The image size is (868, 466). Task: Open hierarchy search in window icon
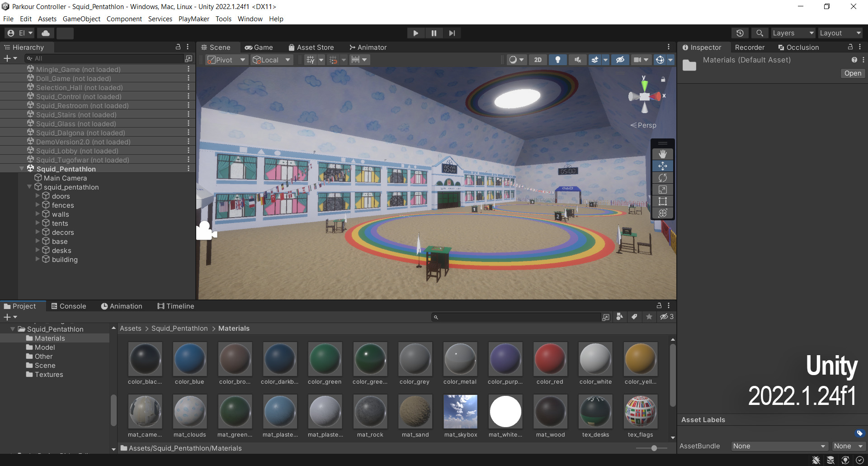coord(189,58)
